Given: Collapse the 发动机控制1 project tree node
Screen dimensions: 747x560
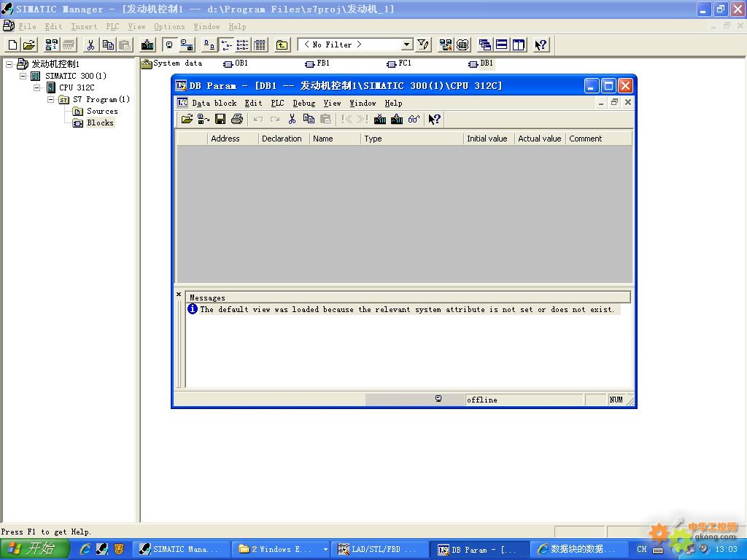Looking at the screenshot, I should (9, 64).
